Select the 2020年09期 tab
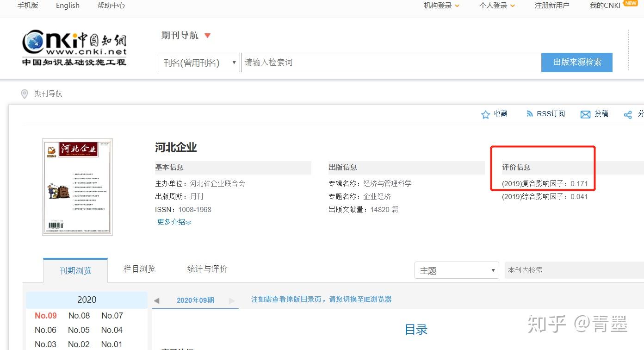Viewport: 644px width, 350px height. tap(195, 300)
